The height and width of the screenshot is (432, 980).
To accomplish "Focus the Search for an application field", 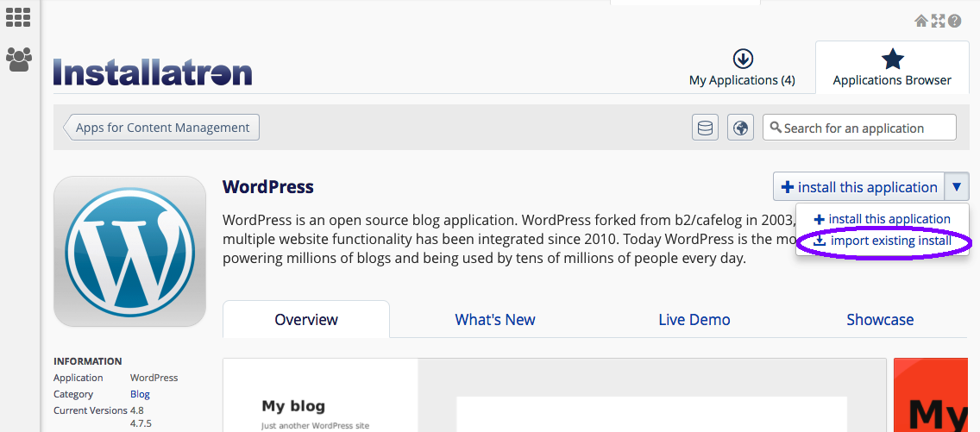I will coord(859,128).
